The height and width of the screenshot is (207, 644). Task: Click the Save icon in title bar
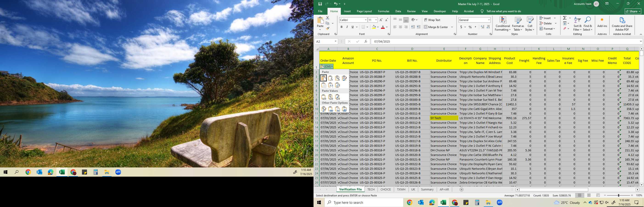pyautogui.click(x=320, y=4)
